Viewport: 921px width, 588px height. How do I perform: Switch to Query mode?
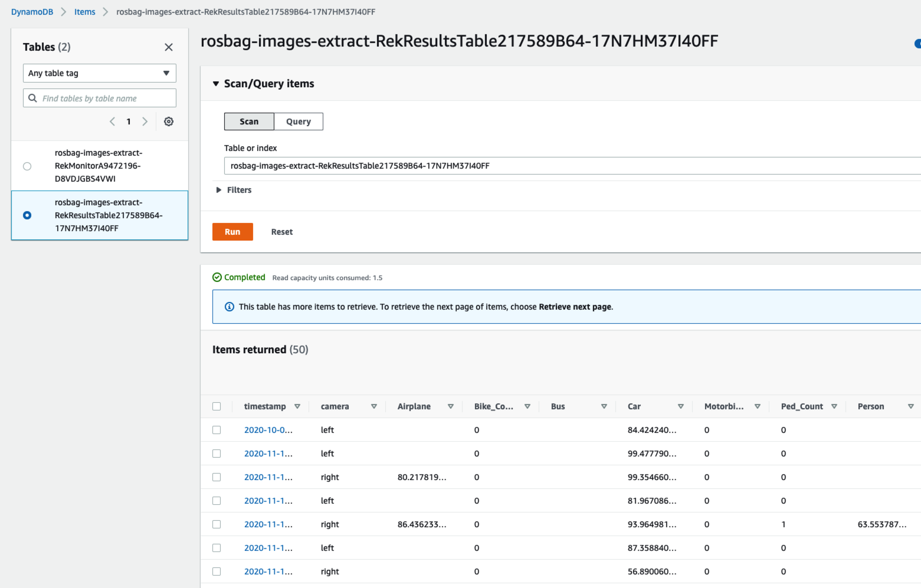point(299,121)
